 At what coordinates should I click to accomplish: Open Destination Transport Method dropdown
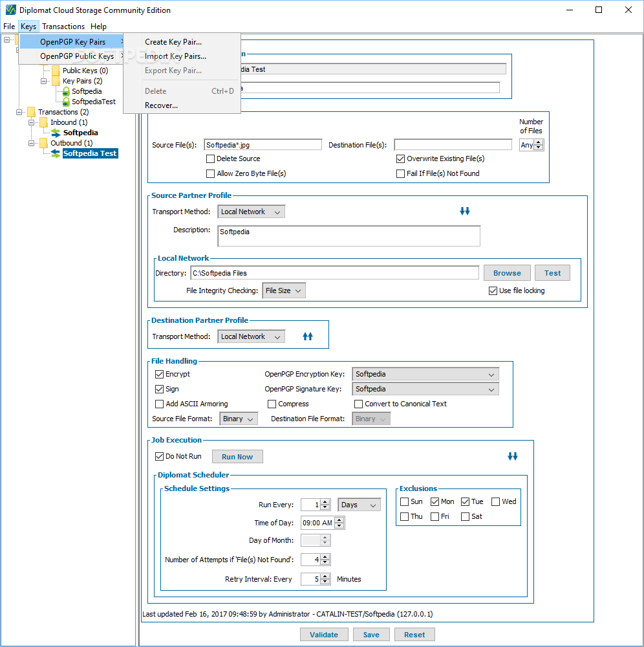tap(251, 336)
